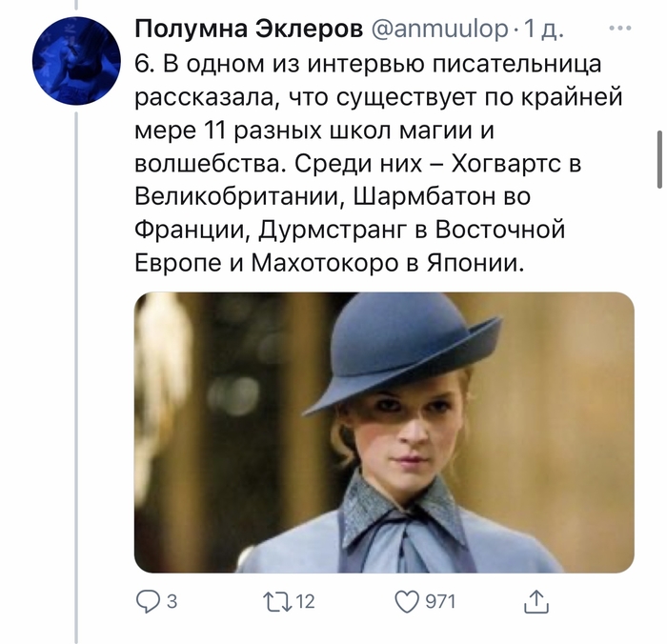Image resolution: width=667 pixels, height=644 pixels.
Task: Click the reply count 3
Action: (172, 602)
